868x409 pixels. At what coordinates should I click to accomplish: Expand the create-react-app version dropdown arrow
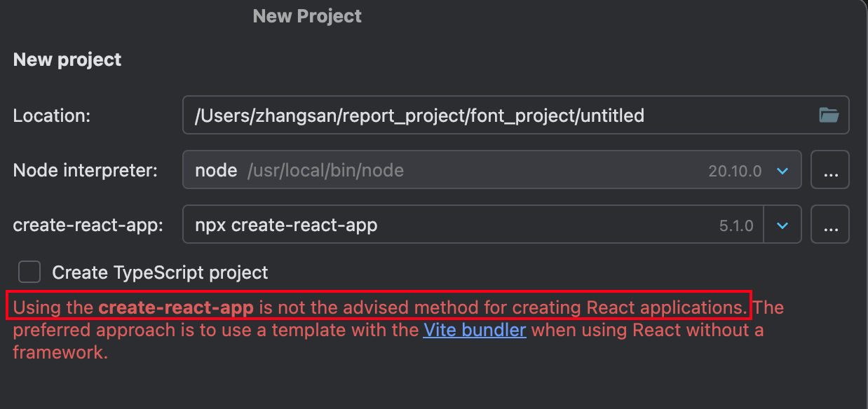coord(782,225)
